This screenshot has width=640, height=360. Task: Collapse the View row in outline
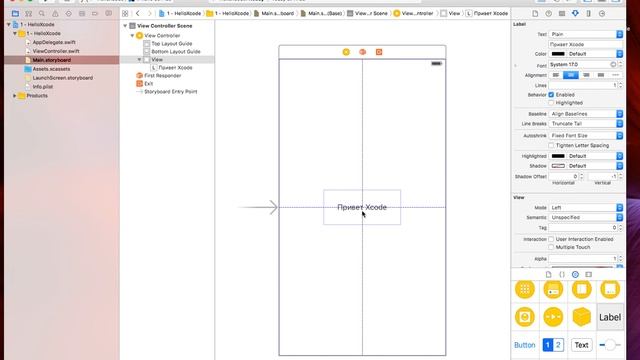point(140,60)
